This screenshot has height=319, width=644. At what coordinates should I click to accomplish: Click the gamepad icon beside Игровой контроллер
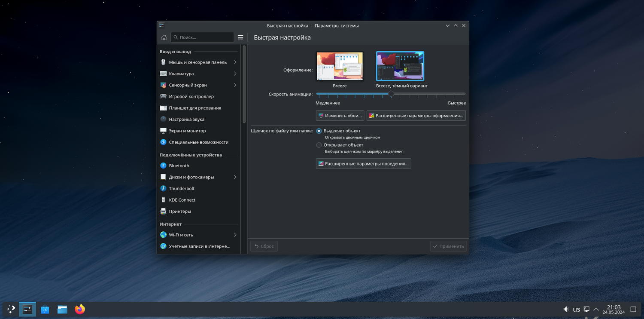(x=163, y=96)
